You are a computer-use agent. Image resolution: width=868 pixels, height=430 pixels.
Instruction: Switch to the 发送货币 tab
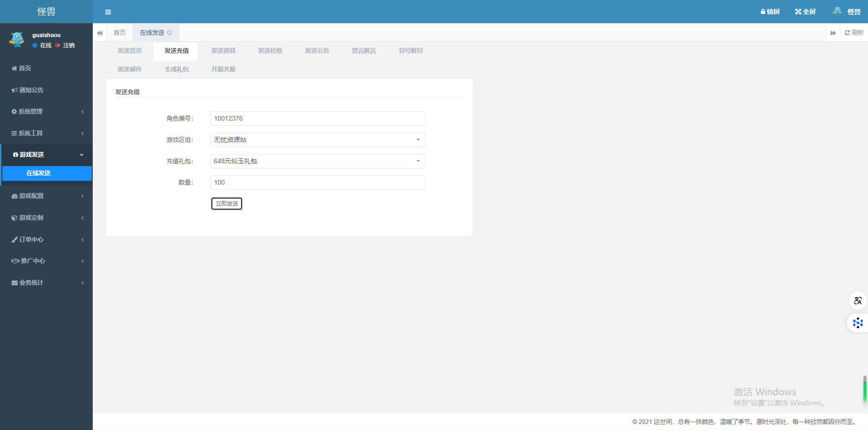coord(130,51)
